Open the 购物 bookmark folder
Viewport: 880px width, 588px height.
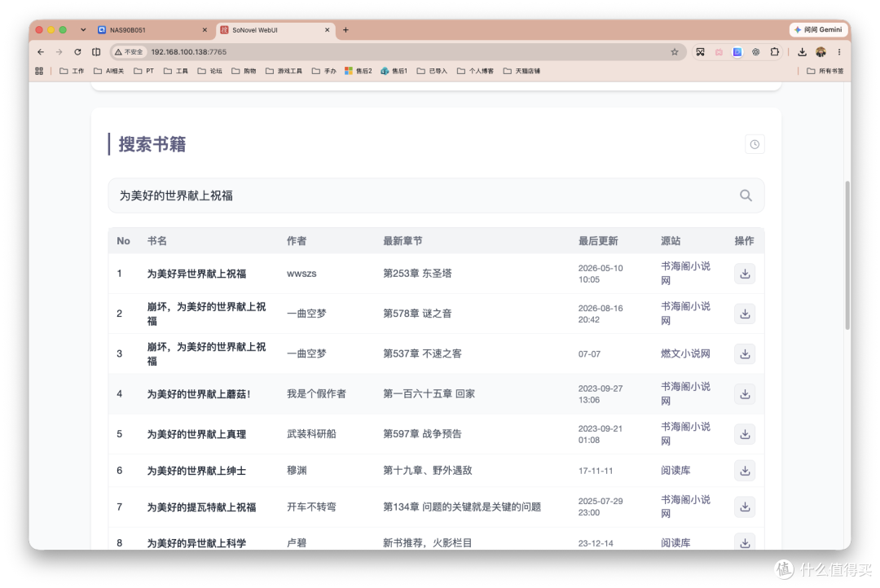click(244, 71)
